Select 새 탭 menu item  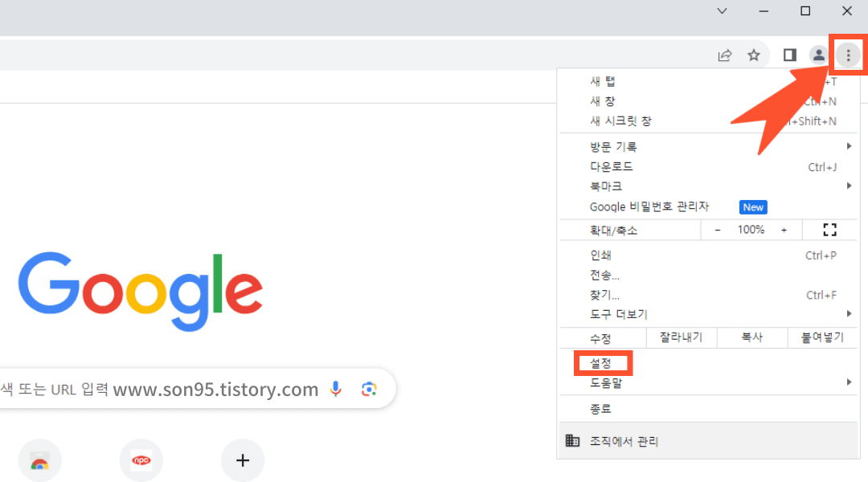(x=708, y=81)
